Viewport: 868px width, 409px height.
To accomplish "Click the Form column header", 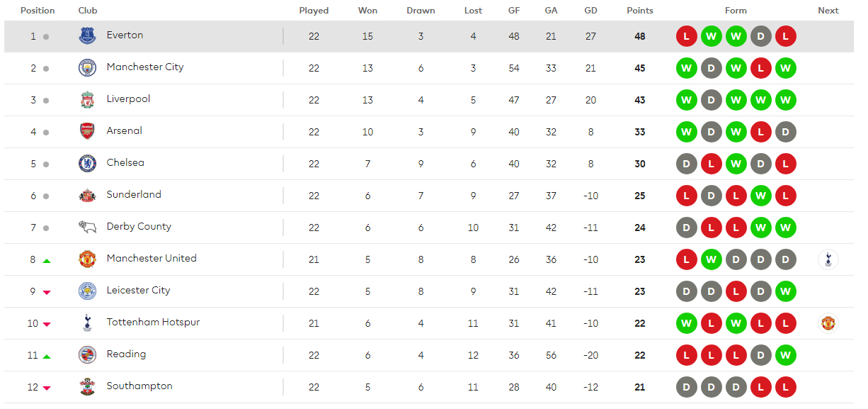I will point(736,11).
